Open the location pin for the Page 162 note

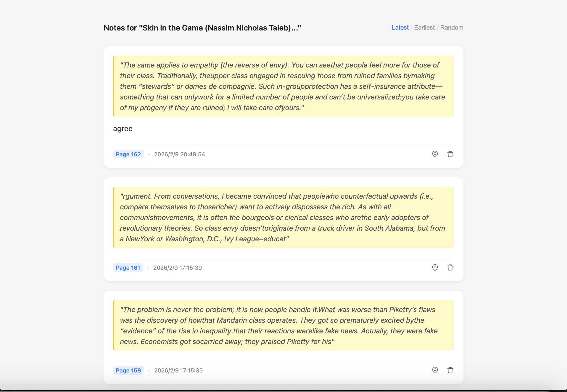435,154
